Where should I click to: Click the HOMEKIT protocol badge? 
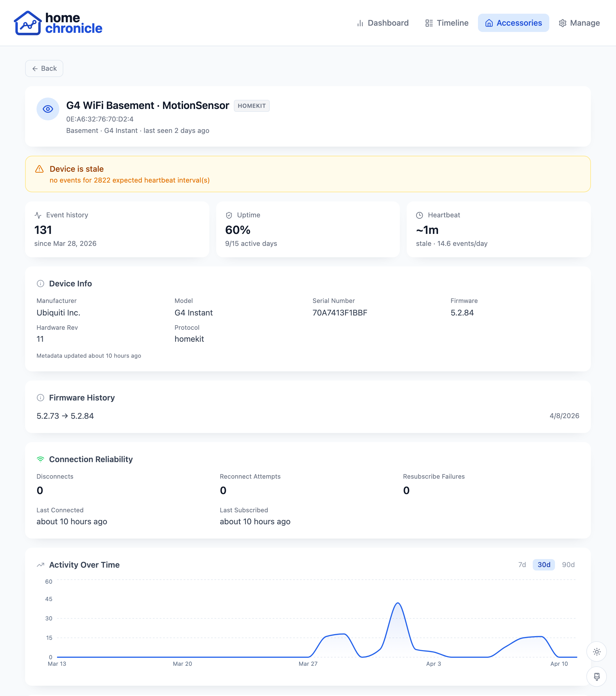[252, 106]
